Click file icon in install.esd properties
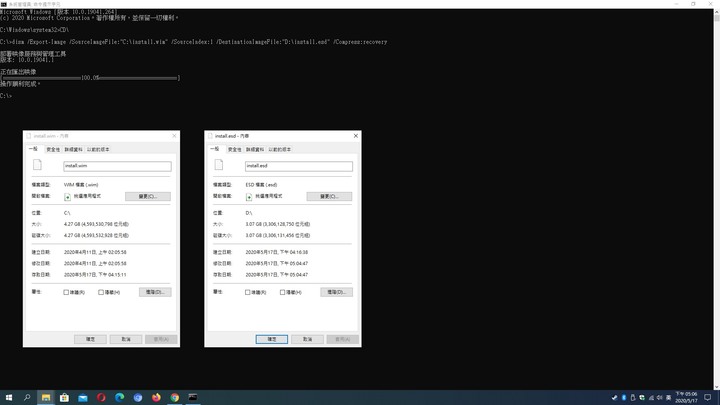This screenshot has height=405, width=720. (x=219, y=165)
